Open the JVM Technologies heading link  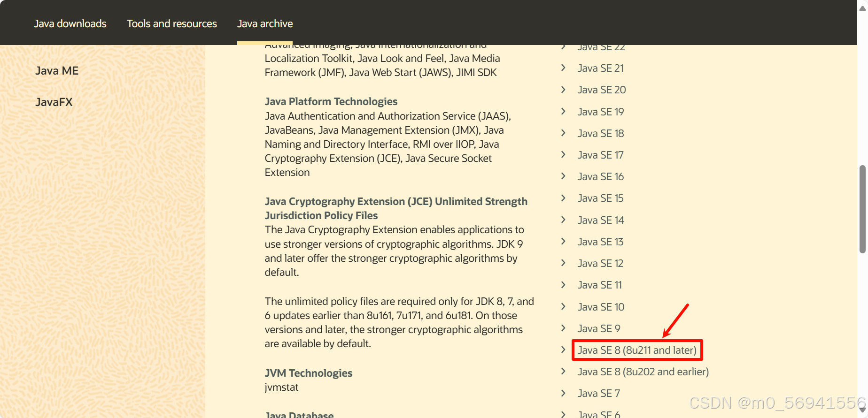[x=309, y=373]
